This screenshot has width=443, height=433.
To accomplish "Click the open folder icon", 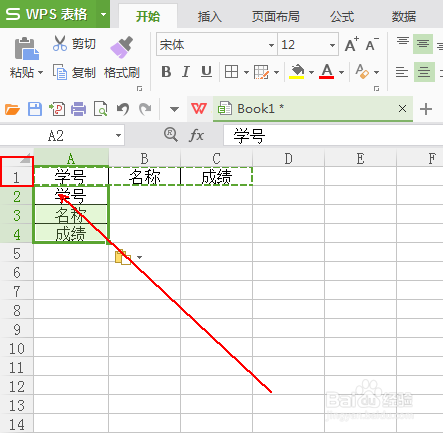I will pyautogui.click(x=12, y=109).
